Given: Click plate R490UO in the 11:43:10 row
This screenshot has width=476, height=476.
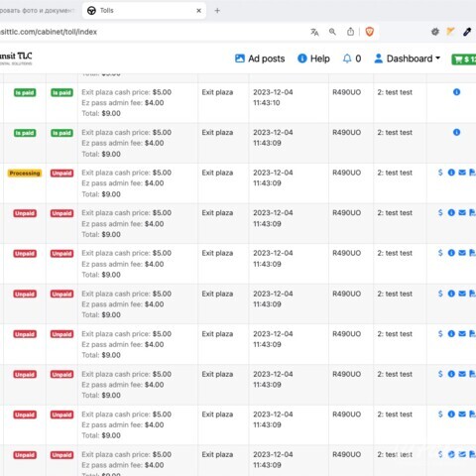Looking at the screenshot, I should click(x=346, y=92).
